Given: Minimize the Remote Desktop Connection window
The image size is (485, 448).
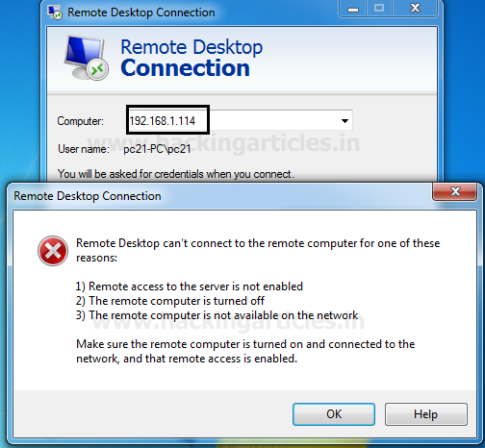Looking at the screenshot, I should point(353,9).
